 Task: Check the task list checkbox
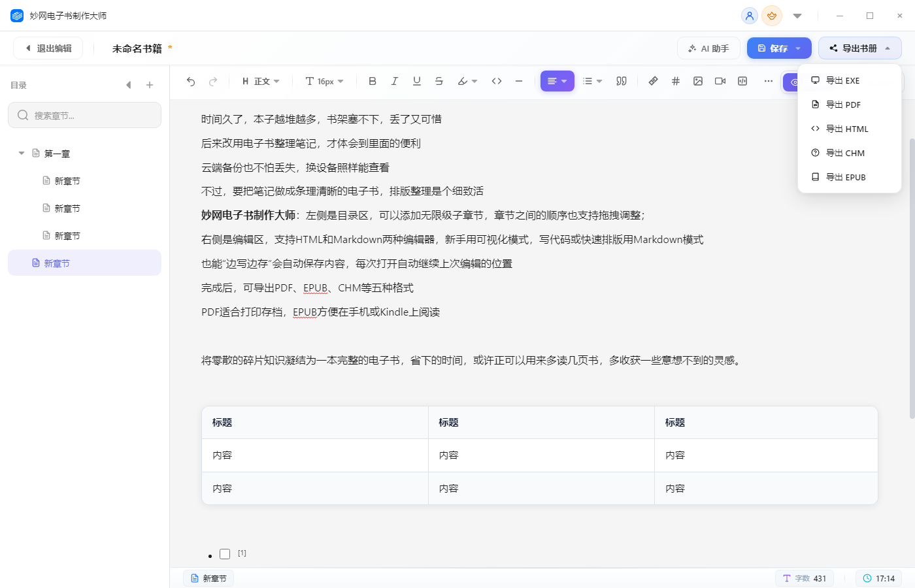coord(225,554)
